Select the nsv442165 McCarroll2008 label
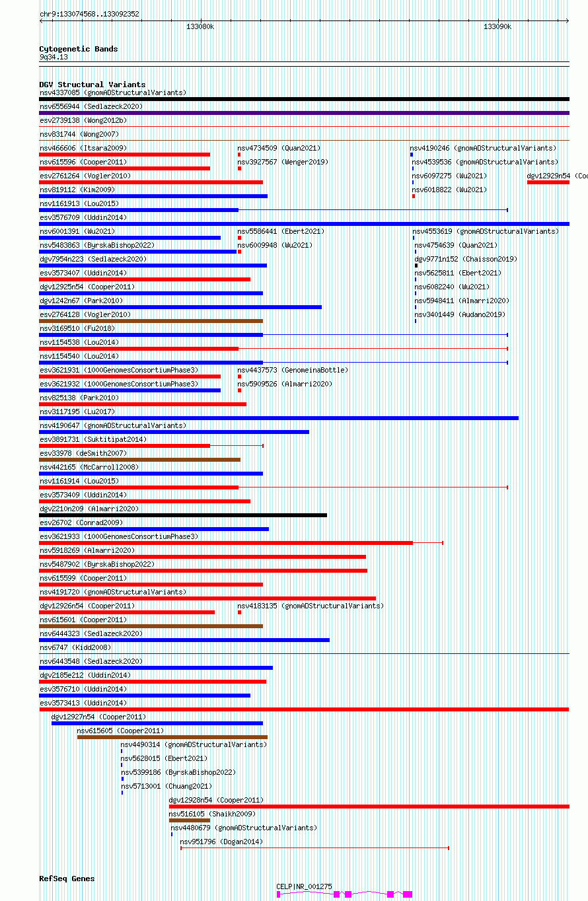 89,467
